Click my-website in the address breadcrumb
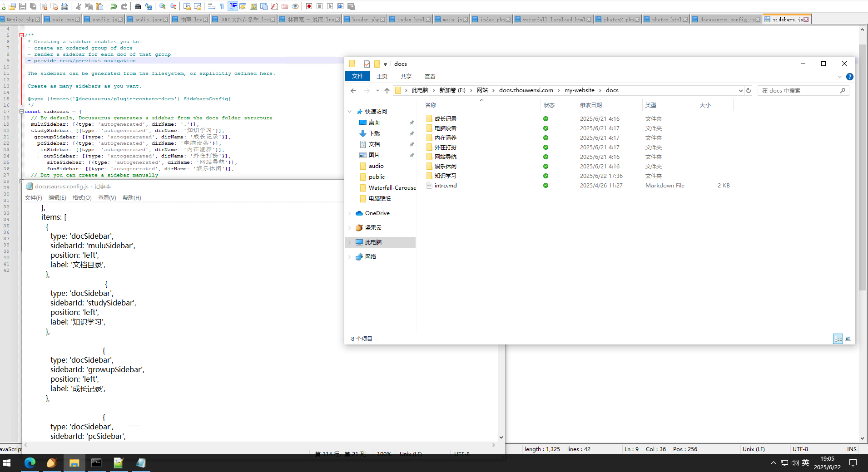868x472 pixels. pos(579,90)
